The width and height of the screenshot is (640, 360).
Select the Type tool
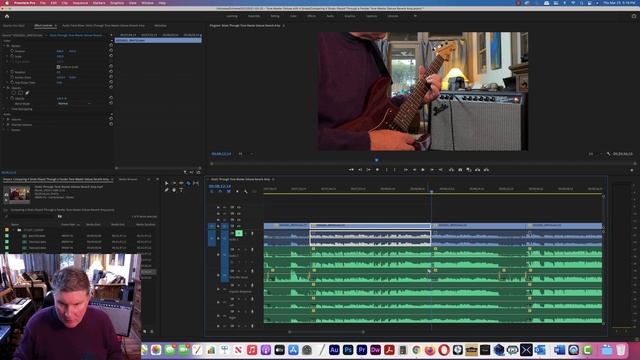click(181, 190)
